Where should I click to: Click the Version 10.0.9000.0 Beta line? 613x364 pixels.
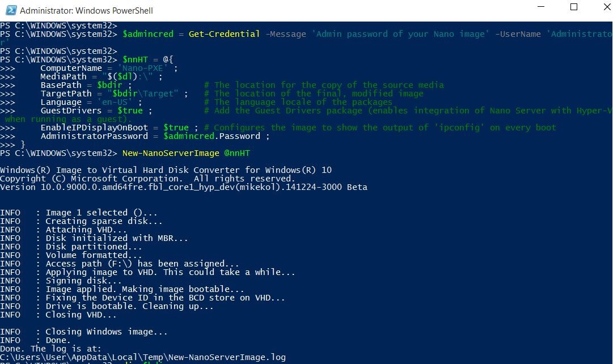click(184, 187)
